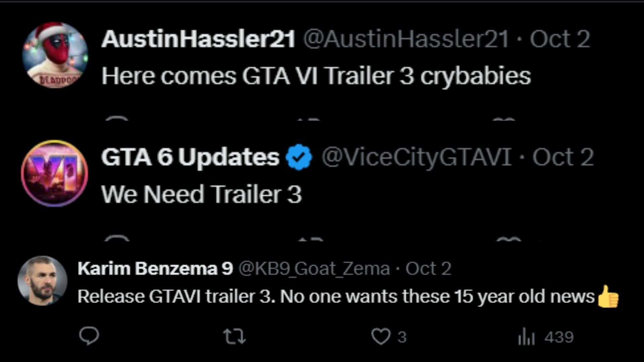Open the tweet "We Need Trailer 3"
644x362 pixels.
[202, 194]
